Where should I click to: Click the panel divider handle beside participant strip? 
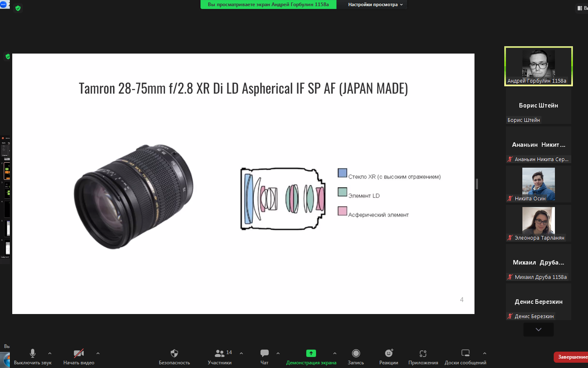477,184
